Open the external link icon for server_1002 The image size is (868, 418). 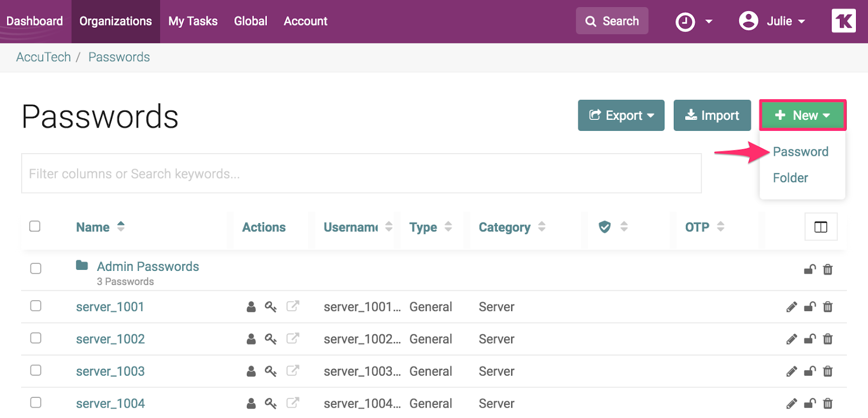[x=292, y=339]
